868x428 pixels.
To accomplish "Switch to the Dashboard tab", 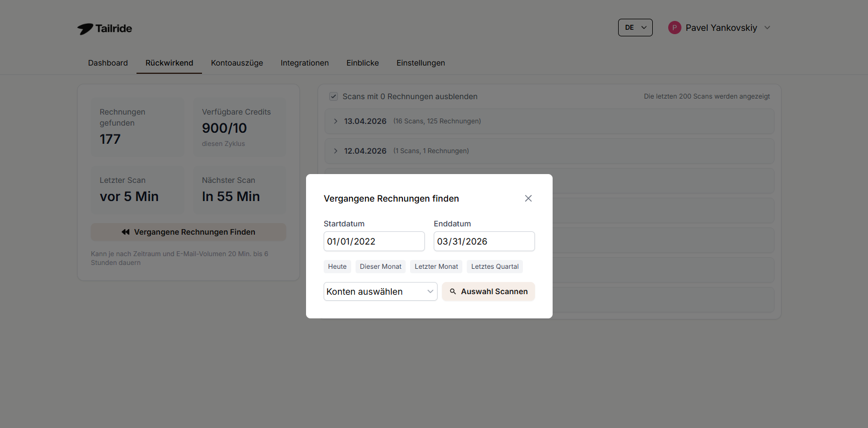I will tap(108, 63).
